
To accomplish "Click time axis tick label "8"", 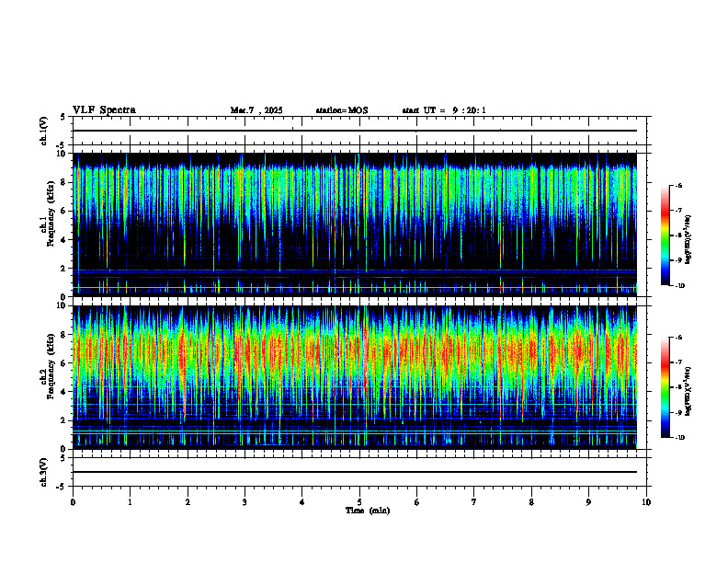I will [x=531, y=502].
